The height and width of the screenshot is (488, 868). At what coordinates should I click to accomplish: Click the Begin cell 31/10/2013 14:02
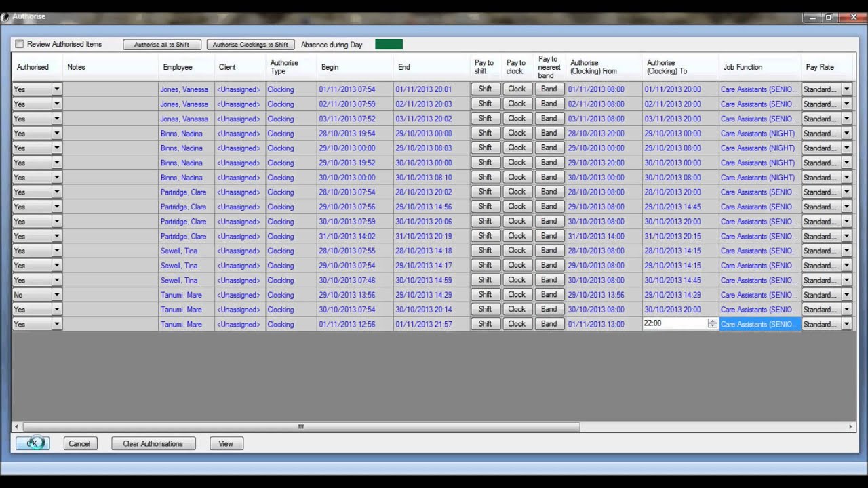355,236
